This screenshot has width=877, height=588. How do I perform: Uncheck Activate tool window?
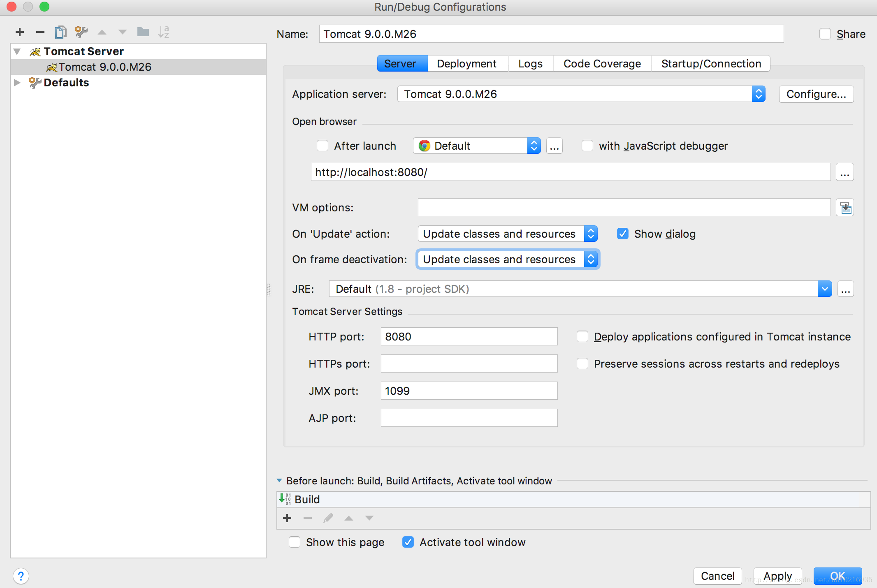tap(408, 542)
